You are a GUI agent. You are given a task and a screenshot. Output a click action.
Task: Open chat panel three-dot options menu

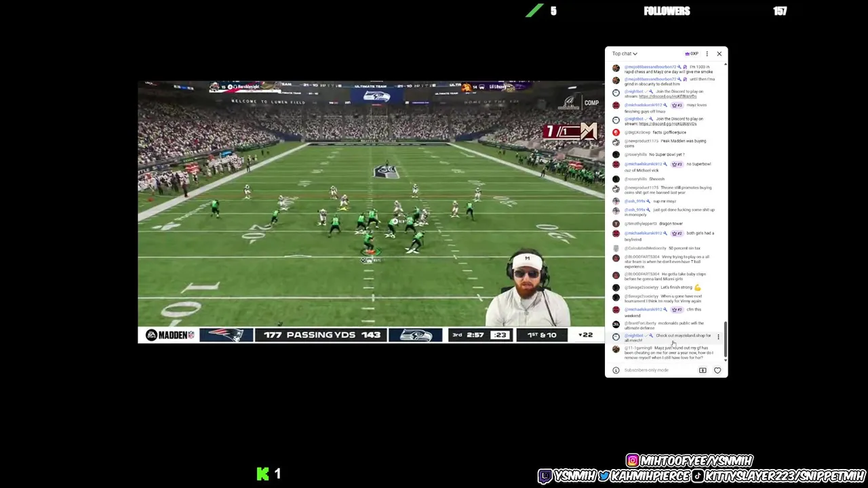pos(707,54)
